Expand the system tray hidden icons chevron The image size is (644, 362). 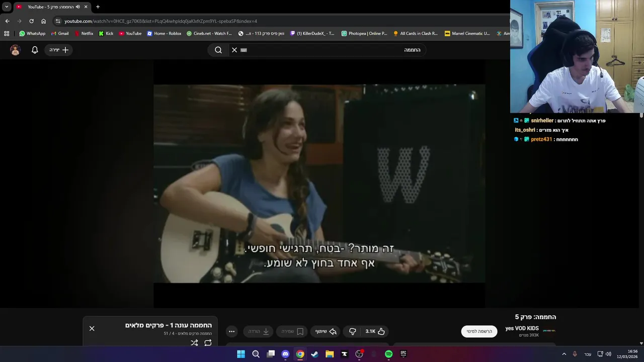[564, 354]
